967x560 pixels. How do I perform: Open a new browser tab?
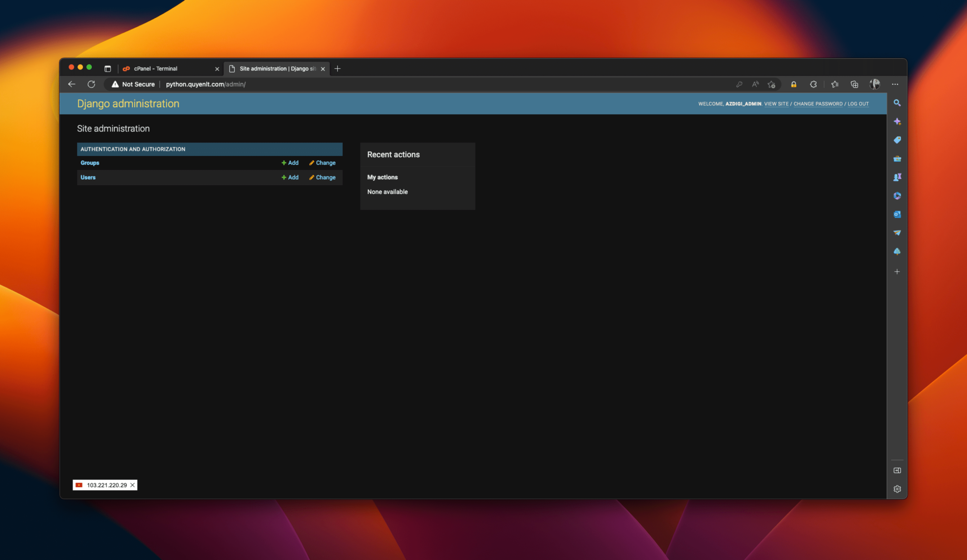click(337, 69)
